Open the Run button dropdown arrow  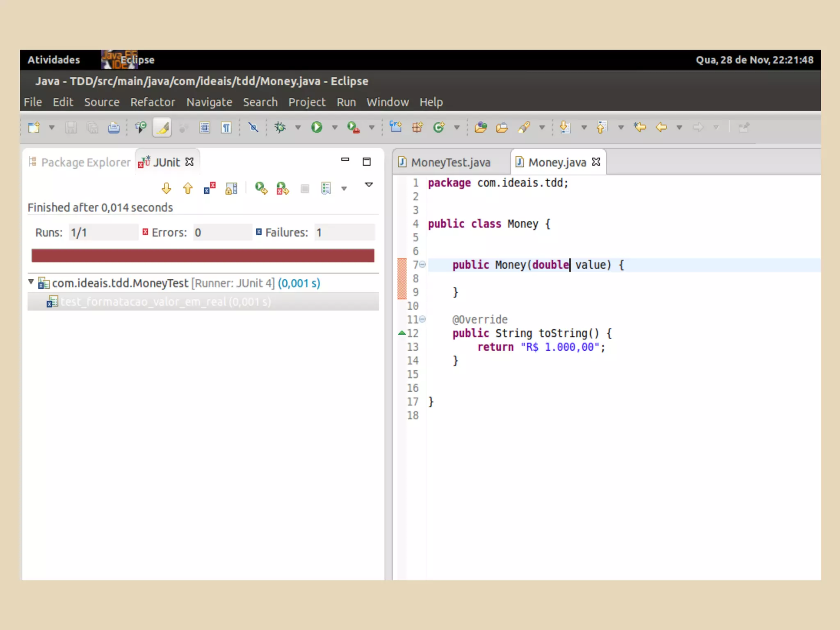coord(335,128)
